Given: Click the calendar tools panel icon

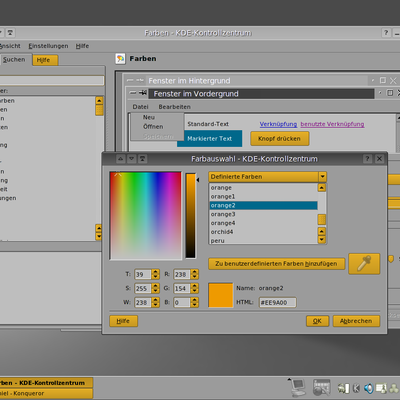Looking at the screenshot, I should pos(322,387).
